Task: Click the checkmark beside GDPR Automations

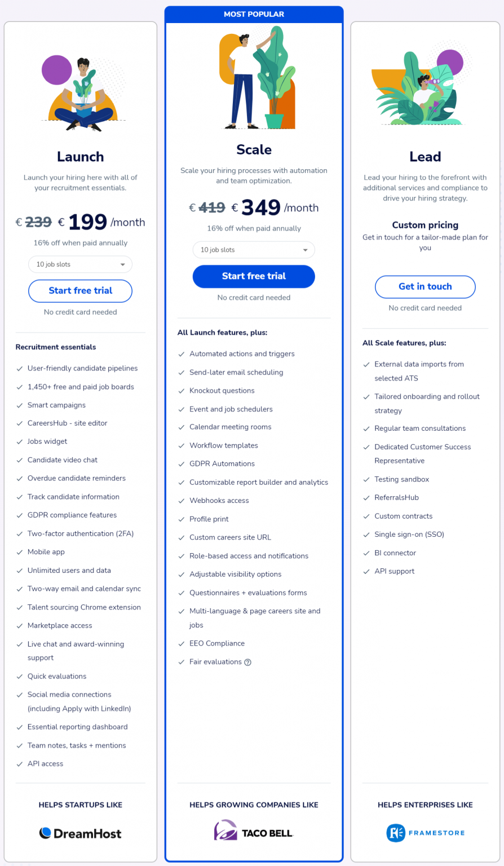Action: (x=181, y=463)
